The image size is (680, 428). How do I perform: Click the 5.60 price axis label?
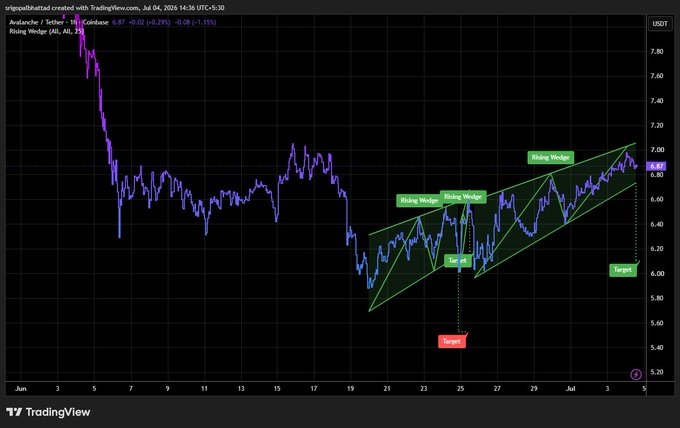coord(657,323)
